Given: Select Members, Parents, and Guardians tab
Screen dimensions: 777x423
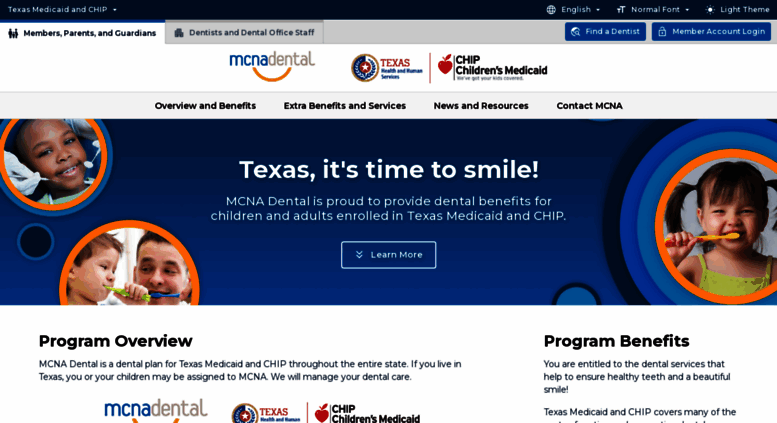Looking at the screenshot, I should (x=82, y=33).
